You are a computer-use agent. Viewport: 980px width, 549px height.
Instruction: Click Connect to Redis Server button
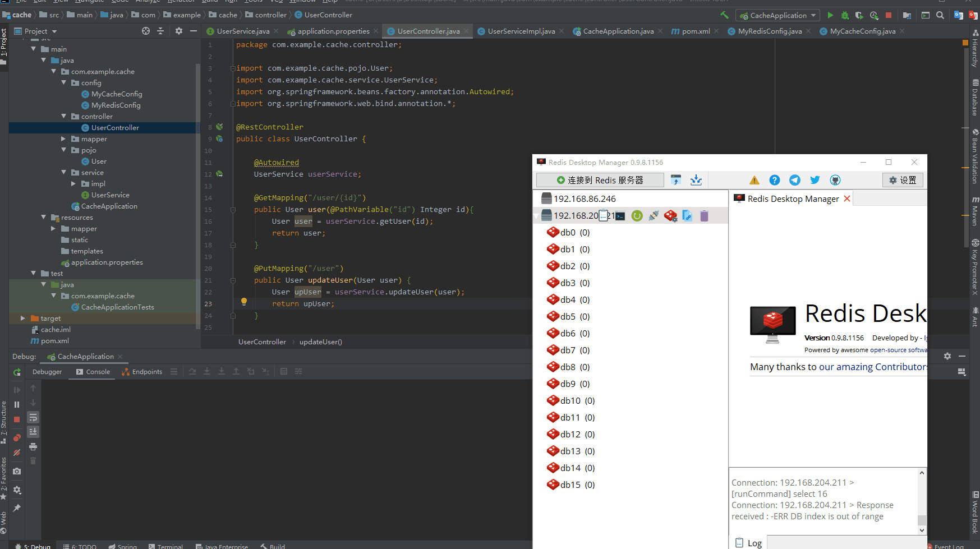point(600,180)
